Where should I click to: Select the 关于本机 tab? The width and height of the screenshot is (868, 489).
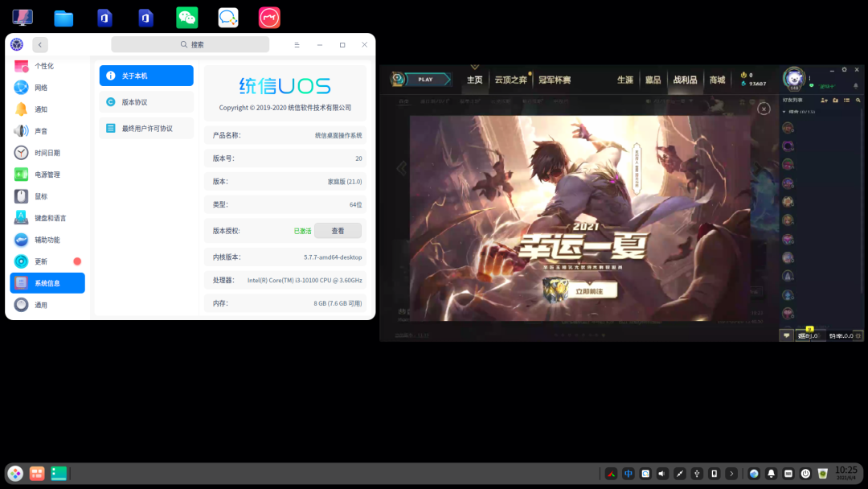pyautogui.click(x=146, y=76)
